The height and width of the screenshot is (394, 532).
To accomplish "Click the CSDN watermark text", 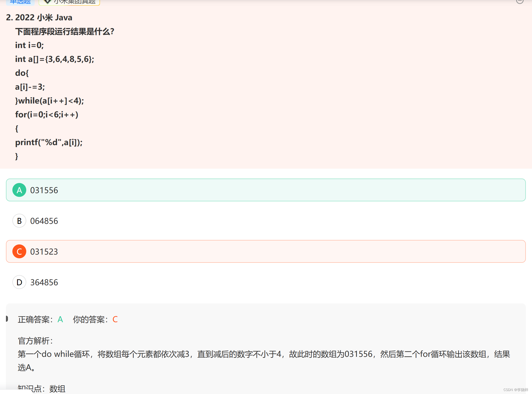I will click(516, 390).
